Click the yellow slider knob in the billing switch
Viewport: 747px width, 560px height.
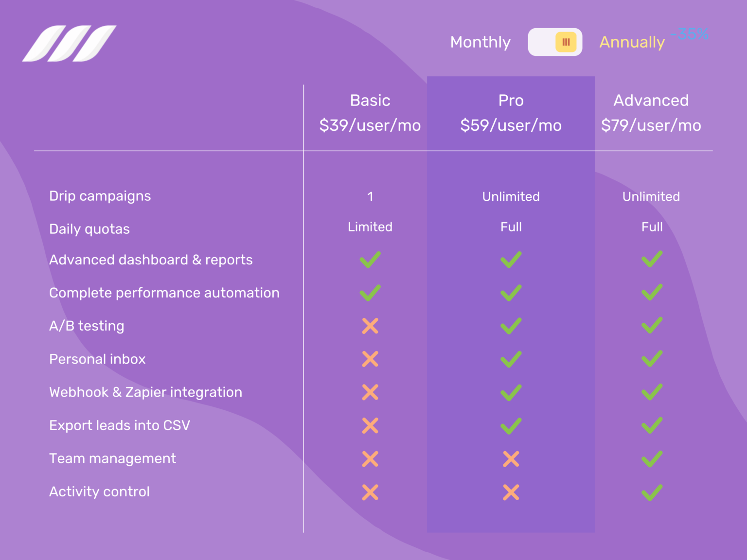pyautogui.click(x=566, y=42)
